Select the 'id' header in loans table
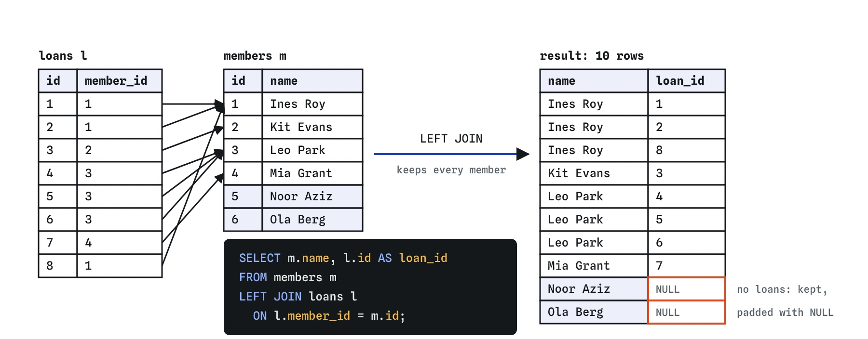 [58, 81]
